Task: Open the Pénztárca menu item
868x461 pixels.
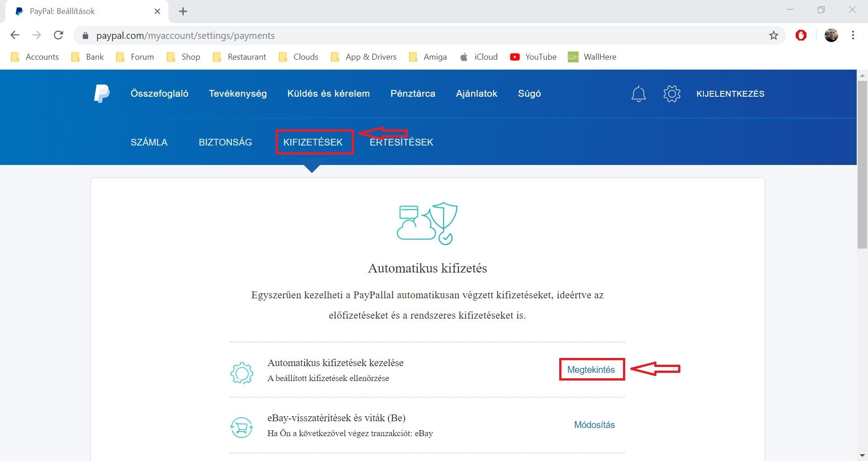Action: [413, 94]
